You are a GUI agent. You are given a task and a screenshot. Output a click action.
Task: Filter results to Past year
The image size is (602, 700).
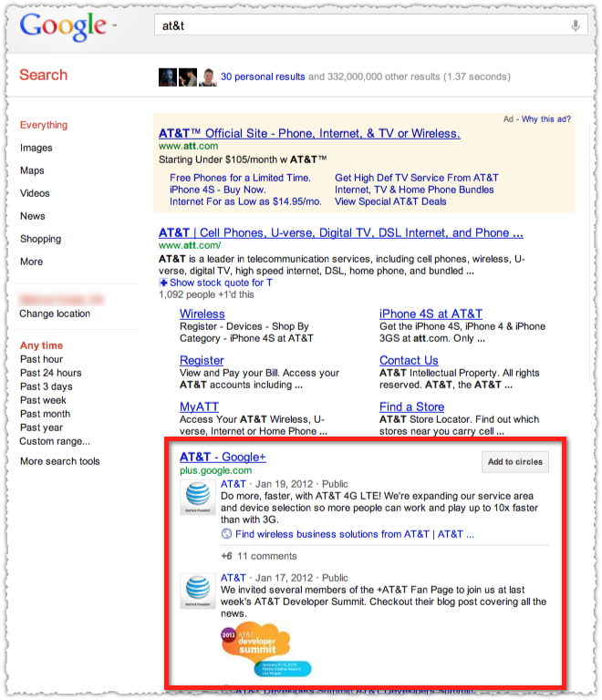pyautogui.click(x=42, y=427)
